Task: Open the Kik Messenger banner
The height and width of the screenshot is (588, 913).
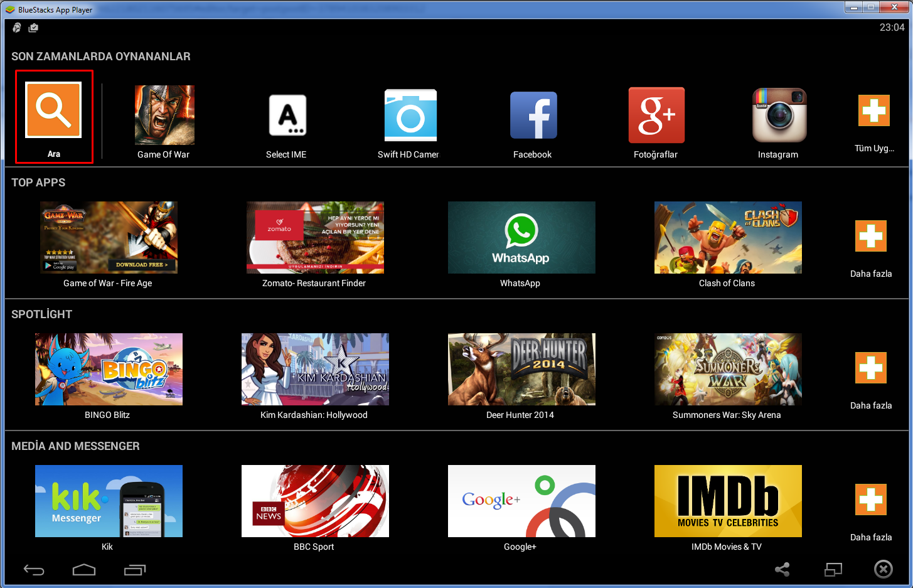Action: click(x=109, y=501)
